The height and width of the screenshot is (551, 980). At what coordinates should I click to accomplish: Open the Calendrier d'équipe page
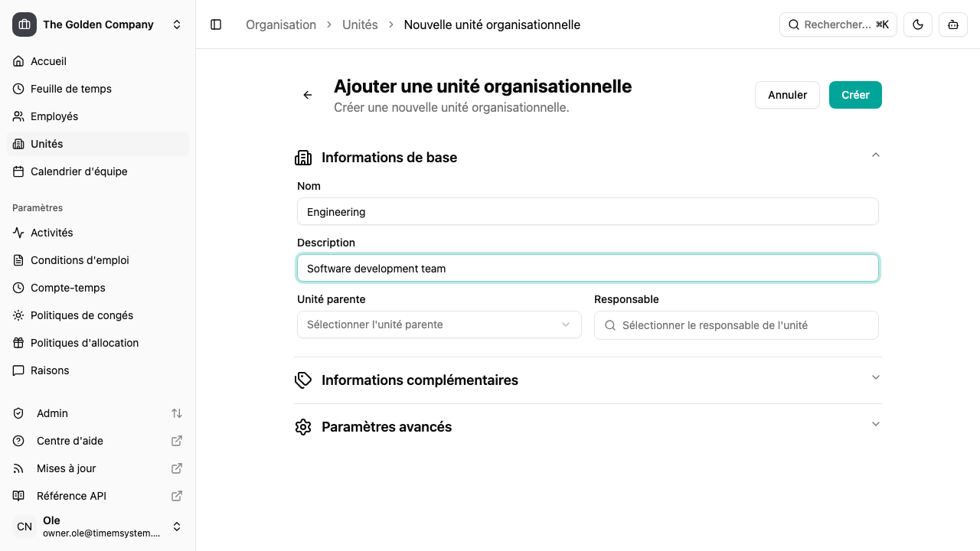(x=79, y=171)
